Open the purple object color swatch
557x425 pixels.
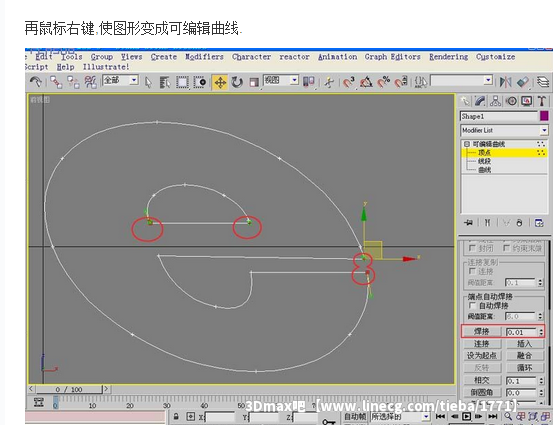coord(544,116)
